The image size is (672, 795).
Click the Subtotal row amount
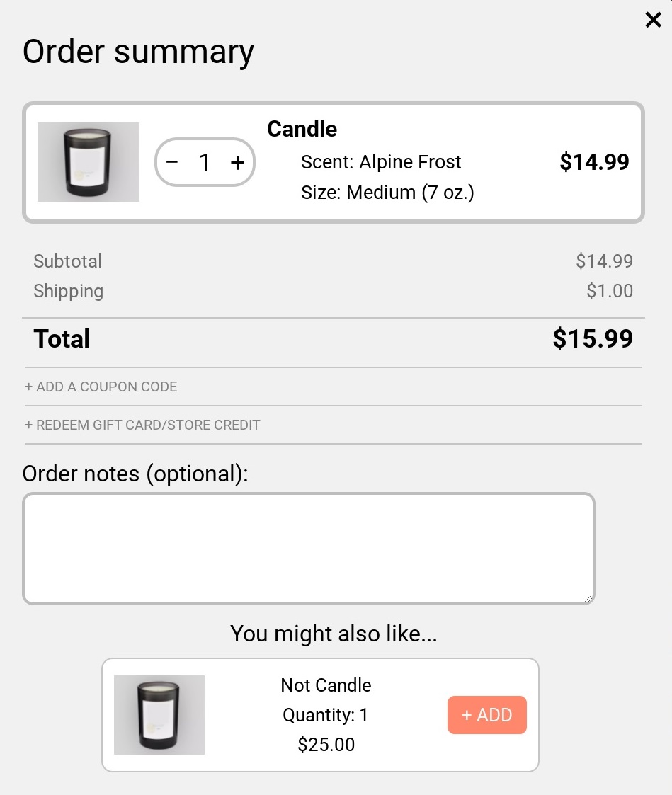[x=604, y=261]
